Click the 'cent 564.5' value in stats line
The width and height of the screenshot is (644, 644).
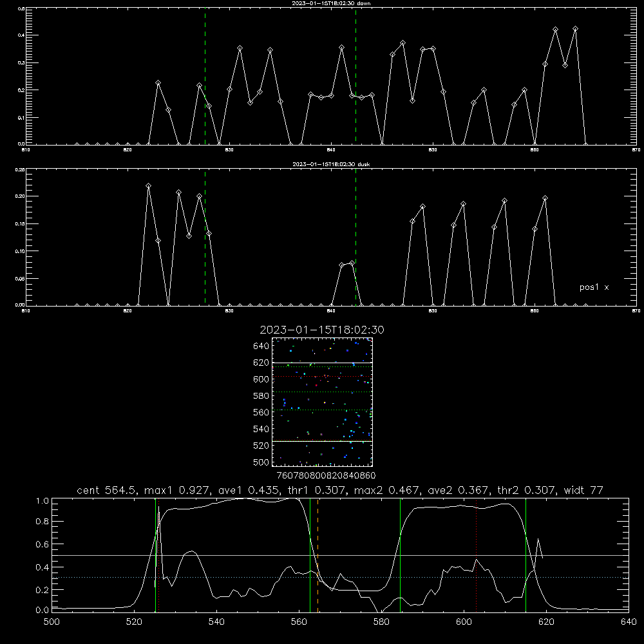pyautogui.click(x=106, y=490)
